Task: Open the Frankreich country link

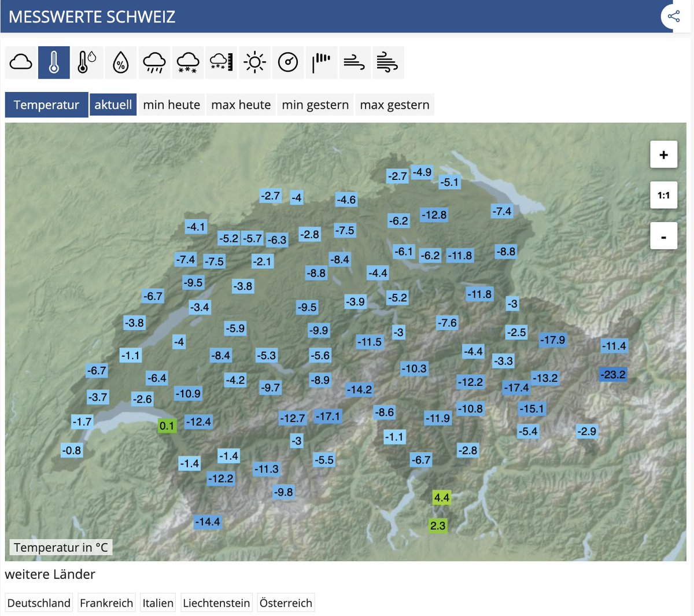Action: [106, 603]
